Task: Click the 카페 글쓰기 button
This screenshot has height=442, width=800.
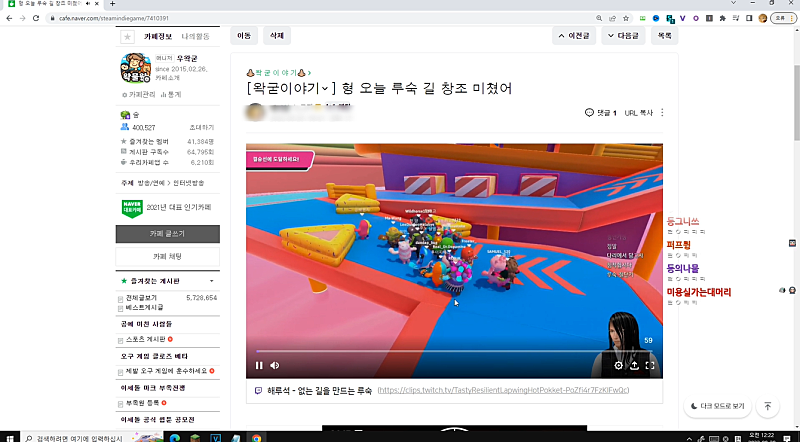Action: click(x=167, y=234)
